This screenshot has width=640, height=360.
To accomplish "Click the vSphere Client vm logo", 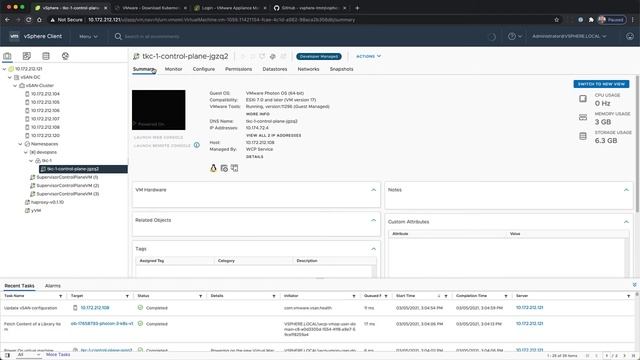I will tap(14, 36).
